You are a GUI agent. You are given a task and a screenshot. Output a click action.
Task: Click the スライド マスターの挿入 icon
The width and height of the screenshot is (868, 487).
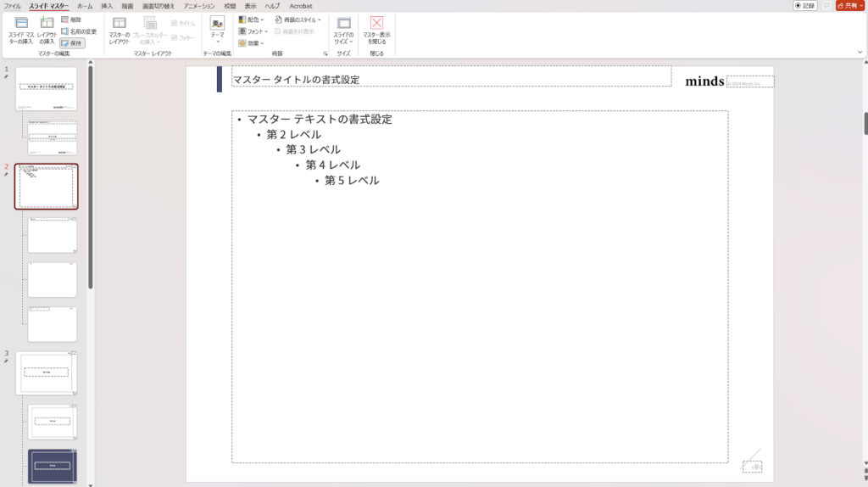tap(21, 24)
